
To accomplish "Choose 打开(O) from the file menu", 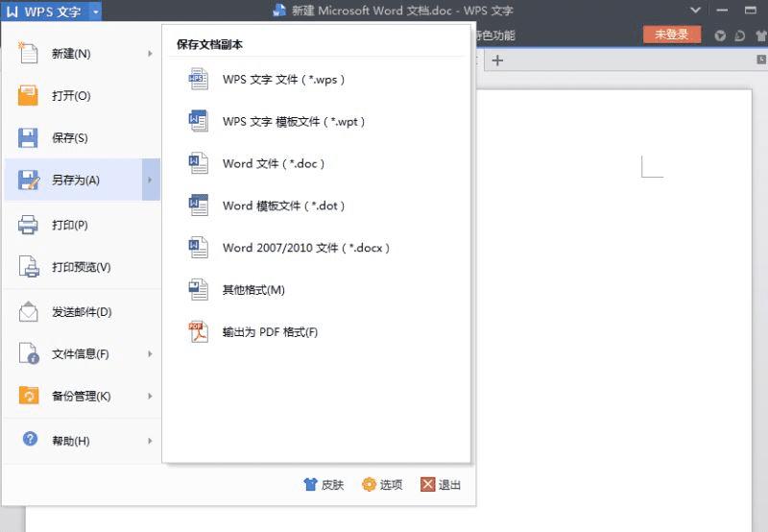I will click(x=83, y=95).
